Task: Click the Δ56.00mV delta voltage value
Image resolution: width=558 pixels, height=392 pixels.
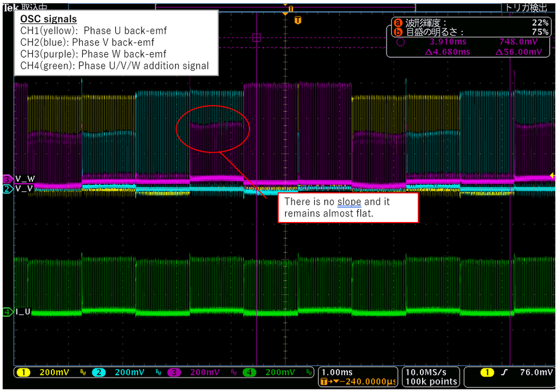Action: pos(518,52)
